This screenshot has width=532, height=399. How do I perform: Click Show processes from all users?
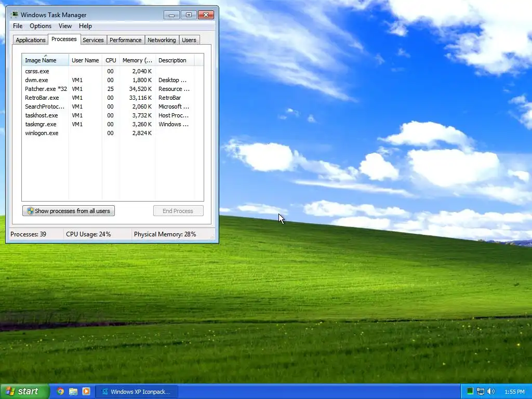pos(69,211)
